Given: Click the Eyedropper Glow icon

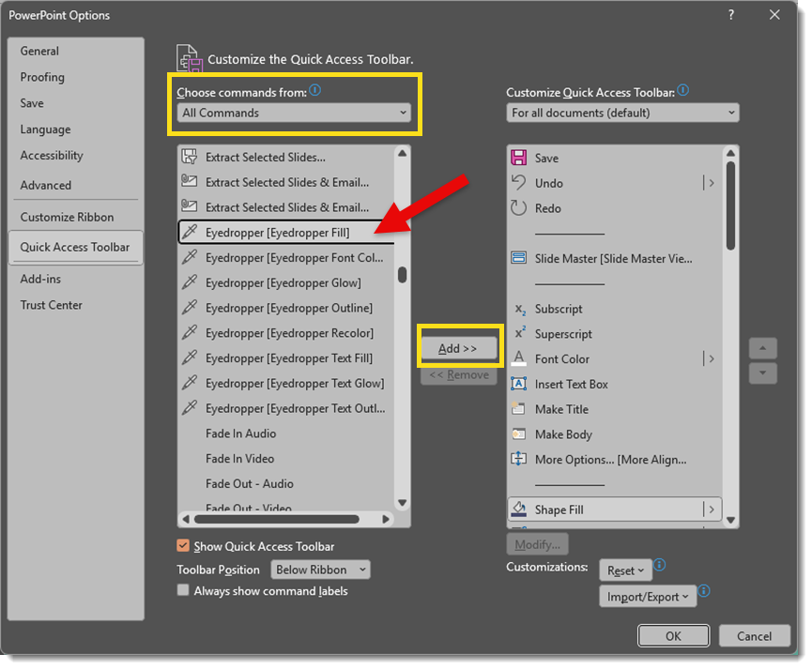Looking at the screenshot, I should [x=190, y=282].
